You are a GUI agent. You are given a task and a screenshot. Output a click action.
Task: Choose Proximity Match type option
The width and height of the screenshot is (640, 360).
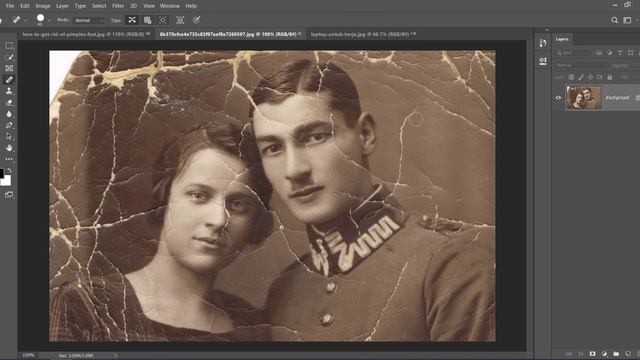162,20
